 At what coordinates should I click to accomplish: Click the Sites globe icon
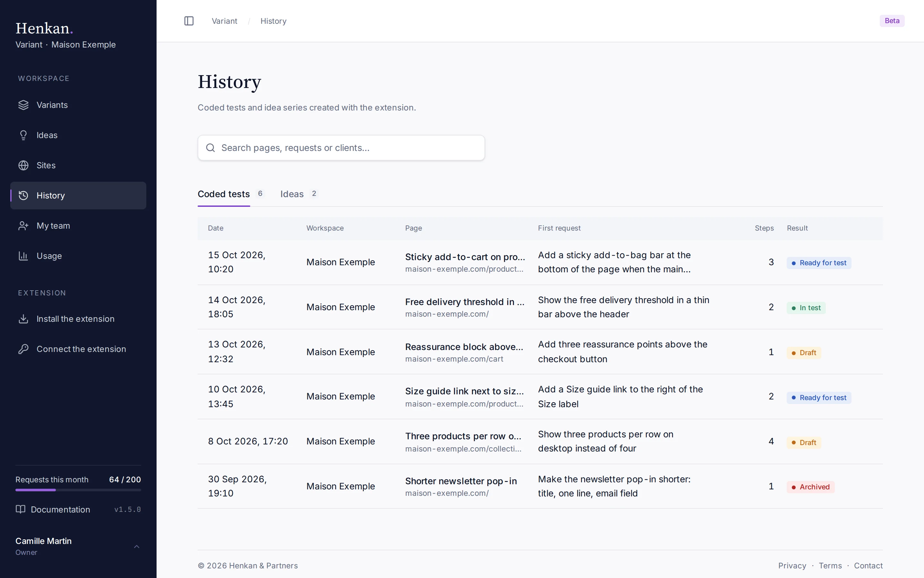click(23, 165)
